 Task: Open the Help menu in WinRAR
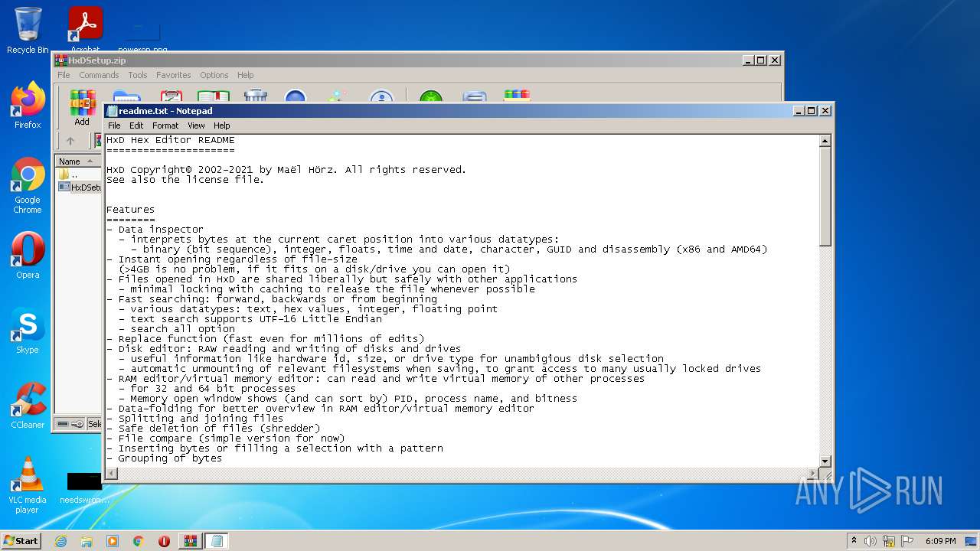245,75
